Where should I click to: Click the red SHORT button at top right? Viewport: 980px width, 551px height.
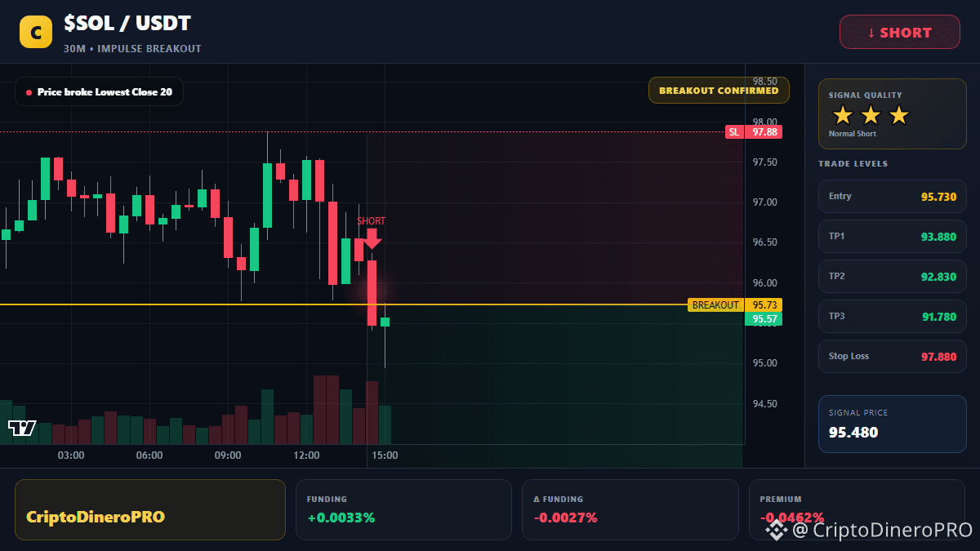coord(900,32)
